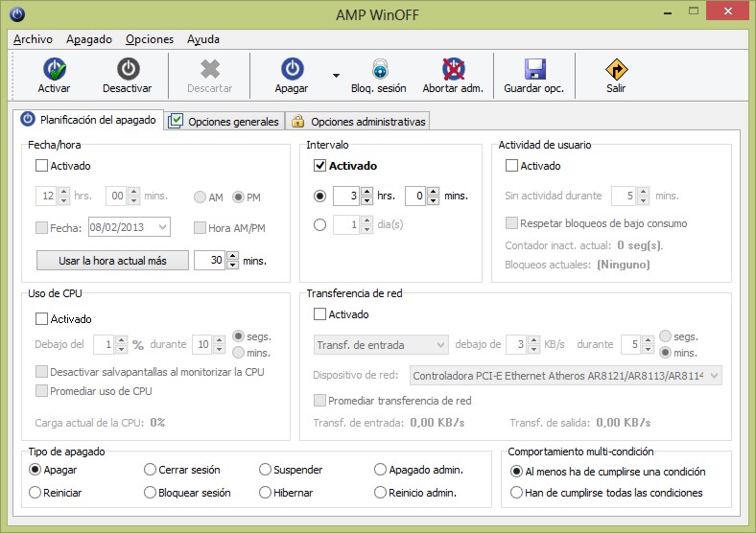756x533 pixels.
Task: Adjust the día(s) spinner arrows
Action: (366, 224)
